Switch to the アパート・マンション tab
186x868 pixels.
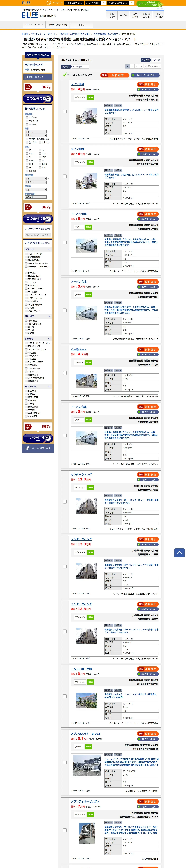(x=34, y=25)
